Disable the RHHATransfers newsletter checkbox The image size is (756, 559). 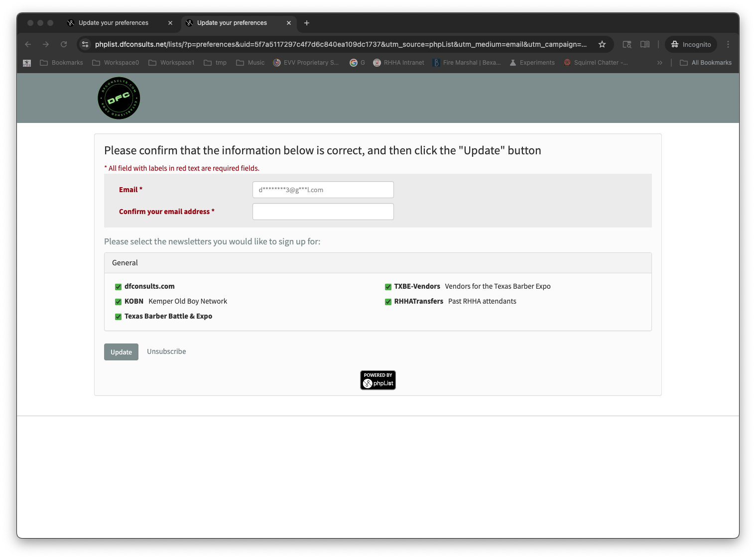tap(388, 302)
